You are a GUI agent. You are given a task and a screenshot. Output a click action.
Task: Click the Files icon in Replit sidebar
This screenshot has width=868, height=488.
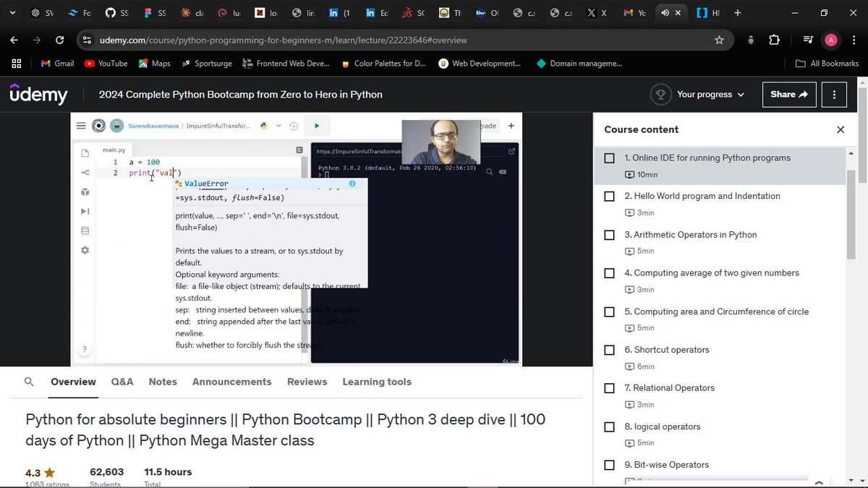pos(85,153)
